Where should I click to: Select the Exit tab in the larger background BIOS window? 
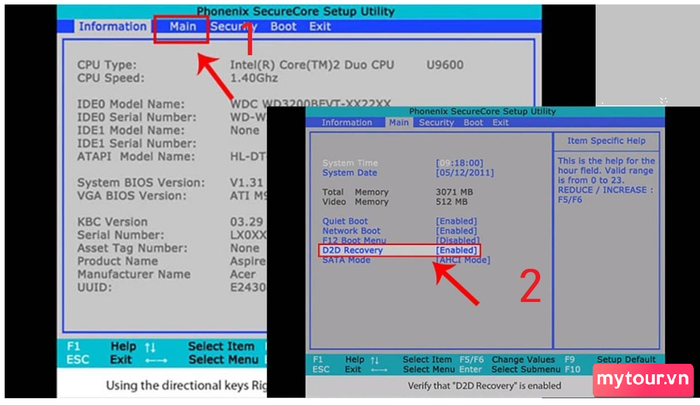pos(320,26)
